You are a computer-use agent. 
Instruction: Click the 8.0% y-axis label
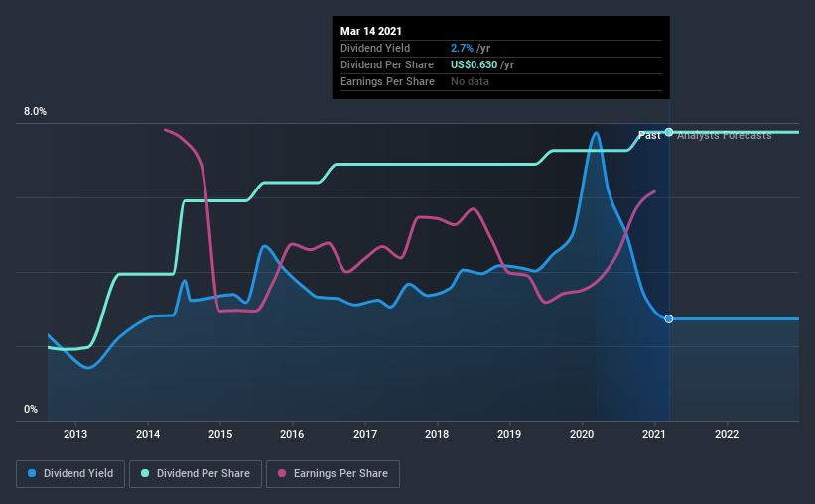click(36, 112)
